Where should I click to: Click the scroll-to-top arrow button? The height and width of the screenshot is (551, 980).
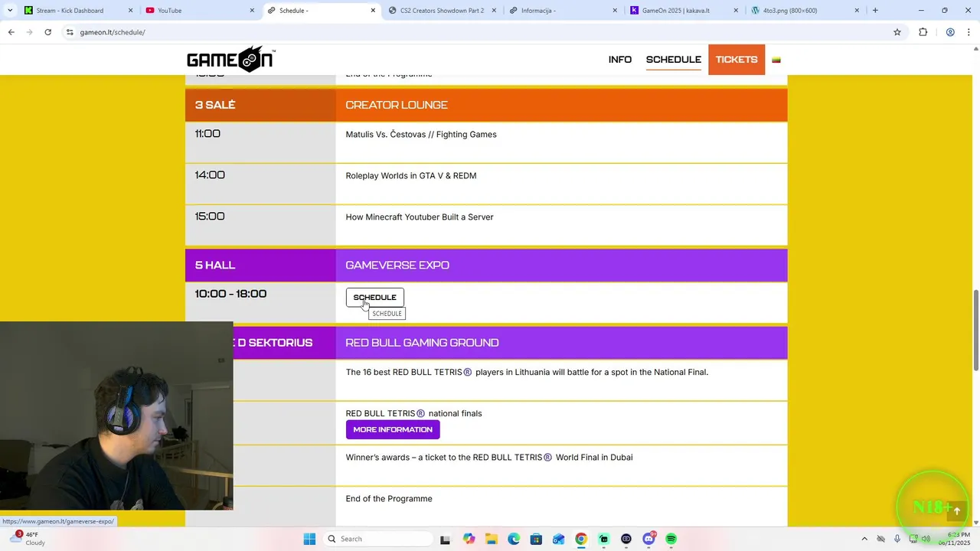point(956,511)
